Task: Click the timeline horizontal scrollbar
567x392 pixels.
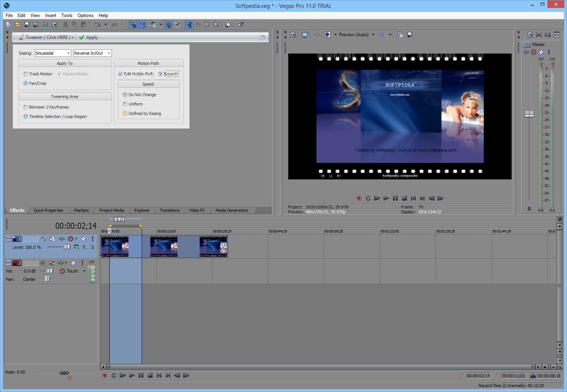Action: pyautogui.click(x=321, y=367)
